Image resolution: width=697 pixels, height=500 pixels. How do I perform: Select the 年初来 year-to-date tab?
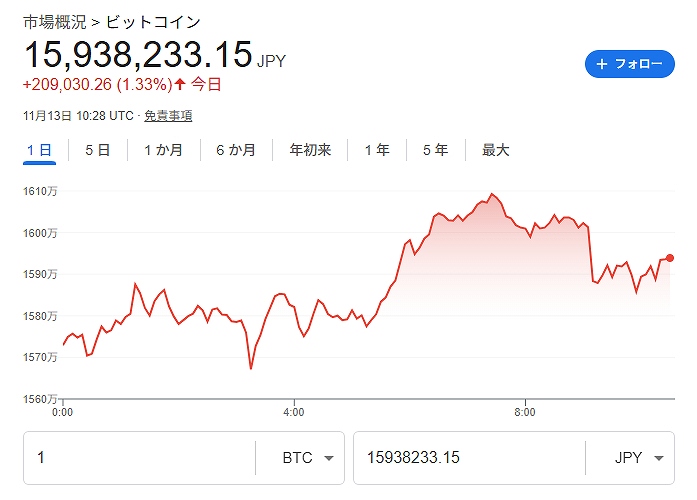click(x=310, y=150)
